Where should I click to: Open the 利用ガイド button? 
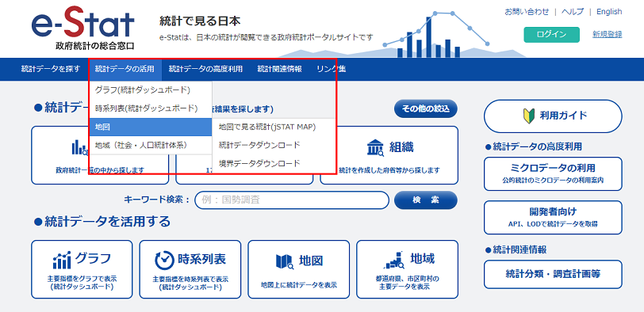pyautogui.click(x=553, y=116)
